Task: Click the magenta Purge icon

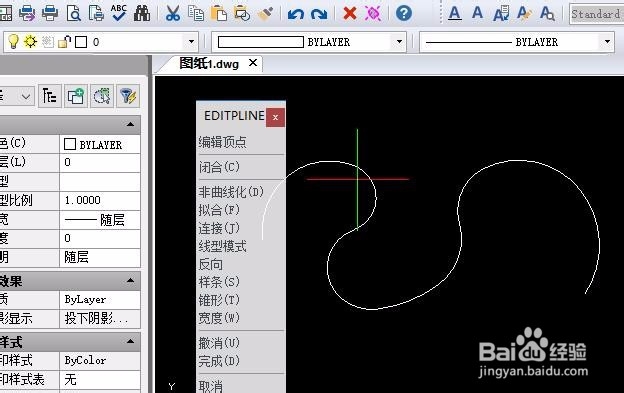Action: point(373,13)
